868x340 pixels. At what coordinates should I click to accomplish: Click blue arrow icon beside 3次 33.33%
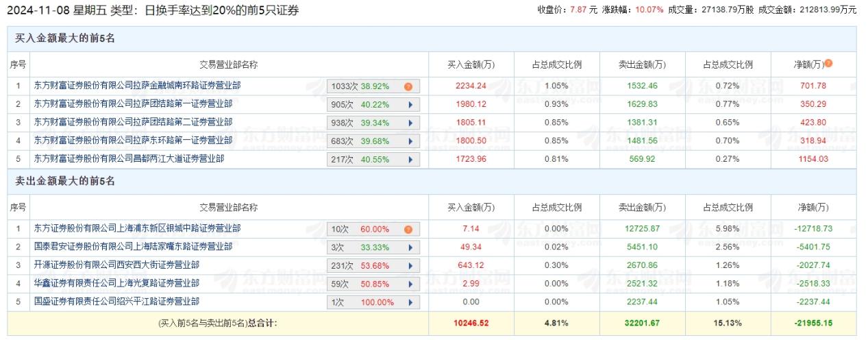coord(410,247)
